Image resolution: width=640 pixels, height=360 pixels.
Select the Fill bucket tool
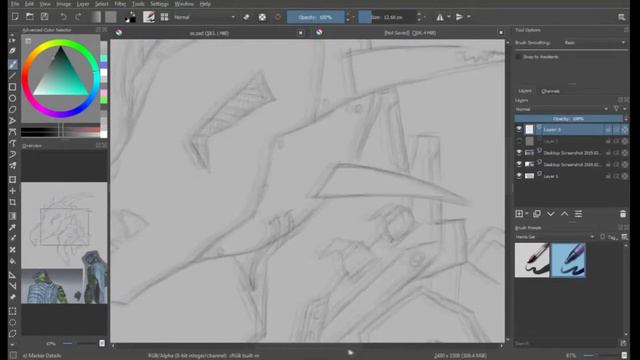coord(13,261)
